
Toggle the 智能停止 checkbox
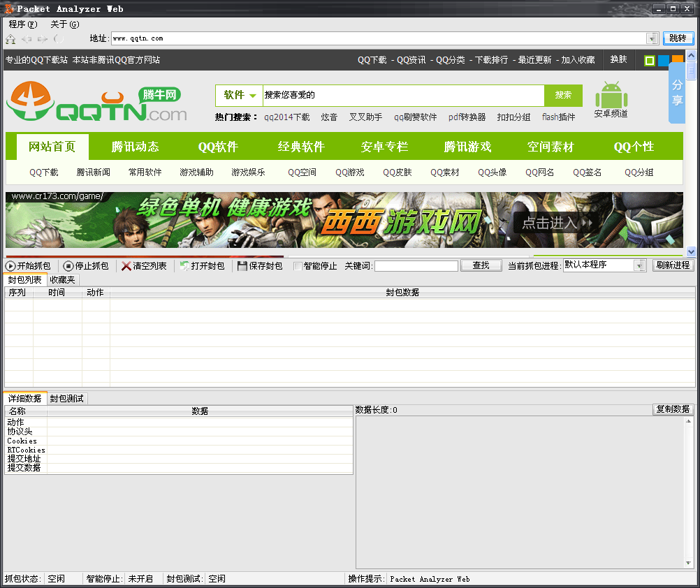point(298,266)
